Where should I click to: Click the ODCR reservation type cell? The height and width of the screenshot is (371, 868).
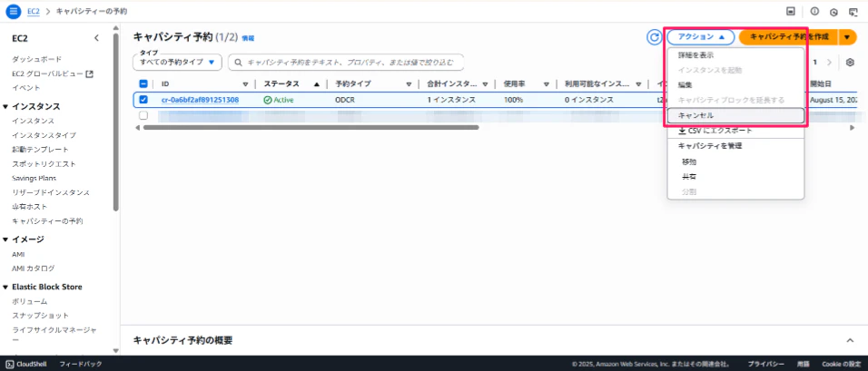[x=346, y=100]
